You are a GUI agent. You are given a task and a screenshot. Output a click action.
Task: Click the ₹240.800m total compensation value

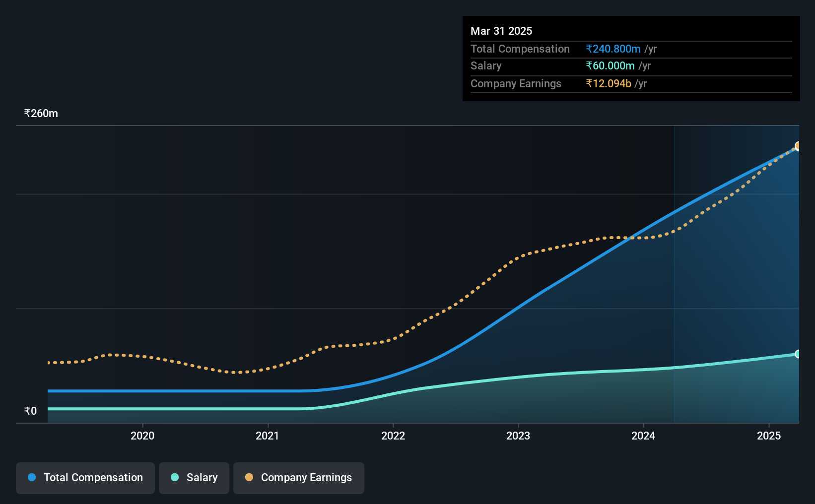(x=613, y=49)
